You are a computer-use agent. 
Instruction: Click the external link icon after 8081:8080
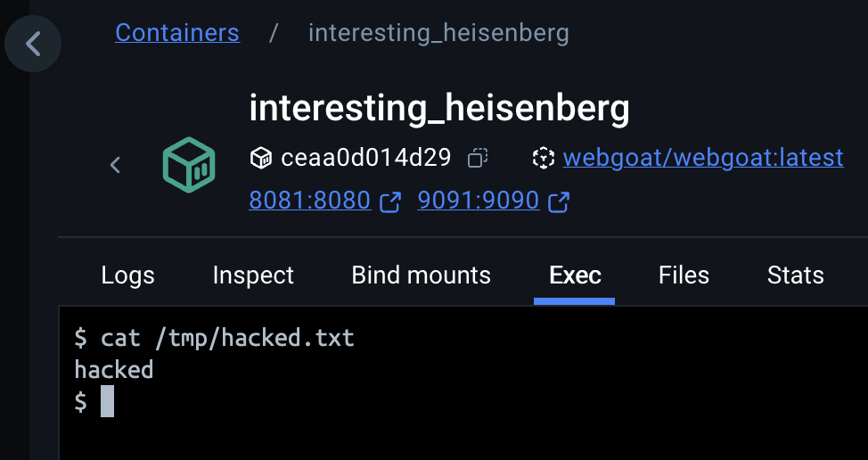[389, 201]
